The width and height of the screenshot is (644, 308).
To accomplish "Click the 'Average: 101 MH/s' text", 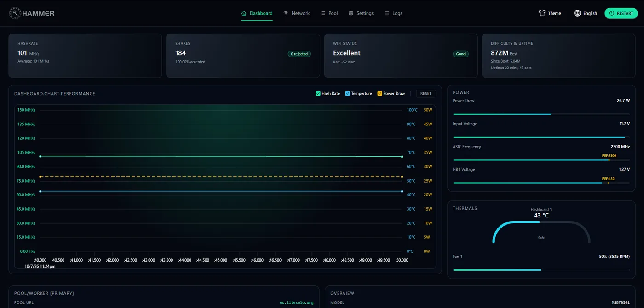I will pyautogui.click(x=33, y=61).
